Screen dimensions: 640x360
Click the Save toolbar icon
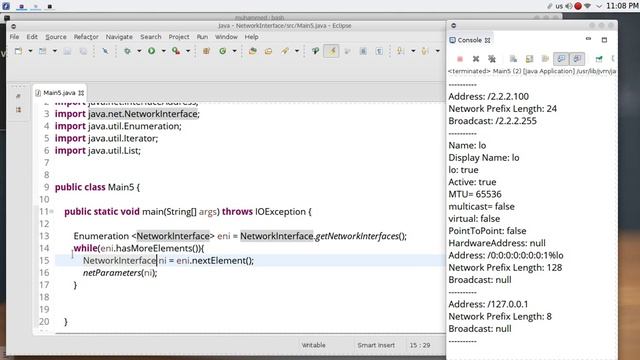point(67,51)
